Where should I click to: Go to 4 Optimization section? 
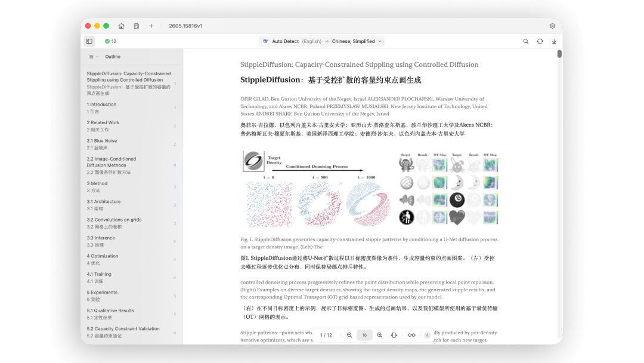pos(131,259)
